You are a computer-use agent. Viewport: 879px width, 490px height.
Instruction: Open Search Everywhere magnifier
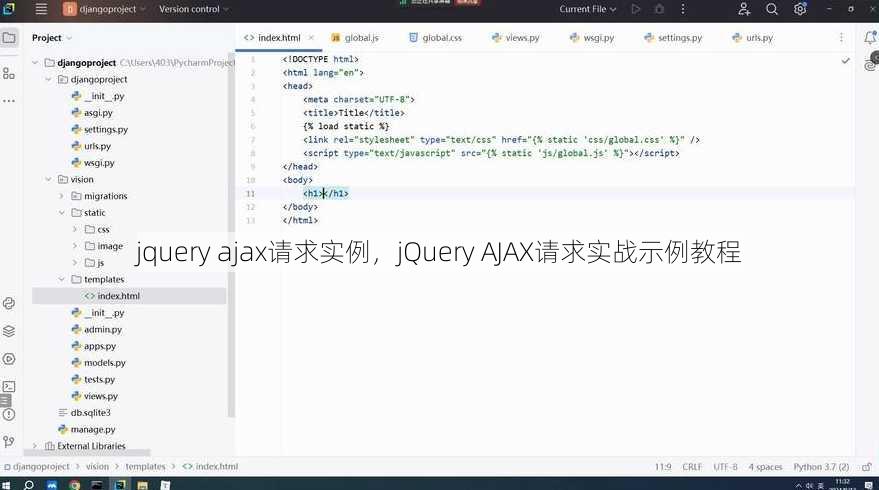coord(772,9)
